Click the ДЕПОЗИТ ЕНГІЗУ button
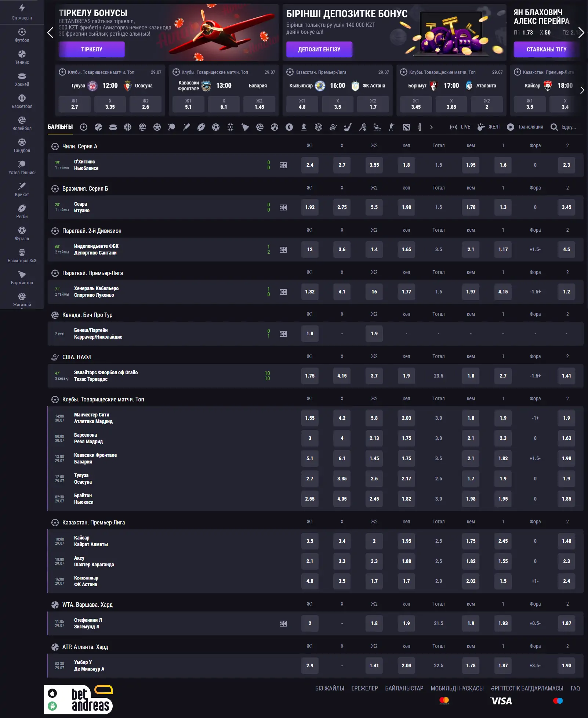This screenshot has height=718, width=588. coord(319,50)
